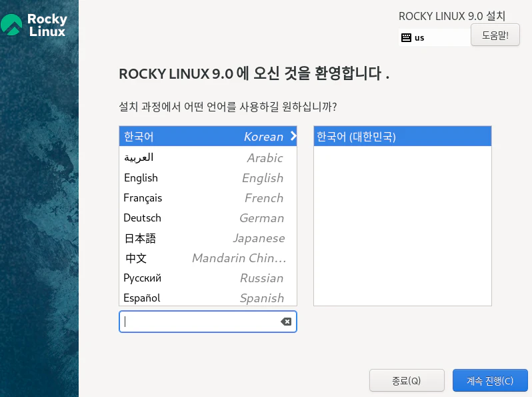Select 한국어 Korean in the language list
Screen dimensions: 532x397
pos(207,137)
